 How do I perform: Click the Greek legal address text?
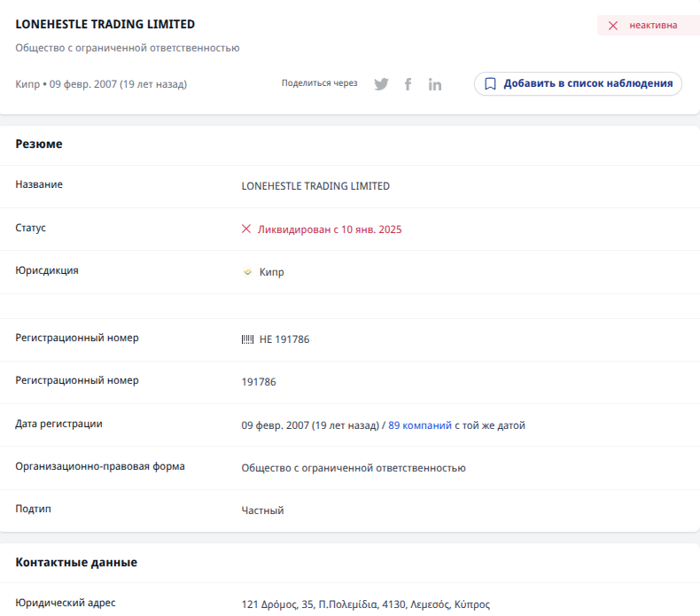[365, 604]
